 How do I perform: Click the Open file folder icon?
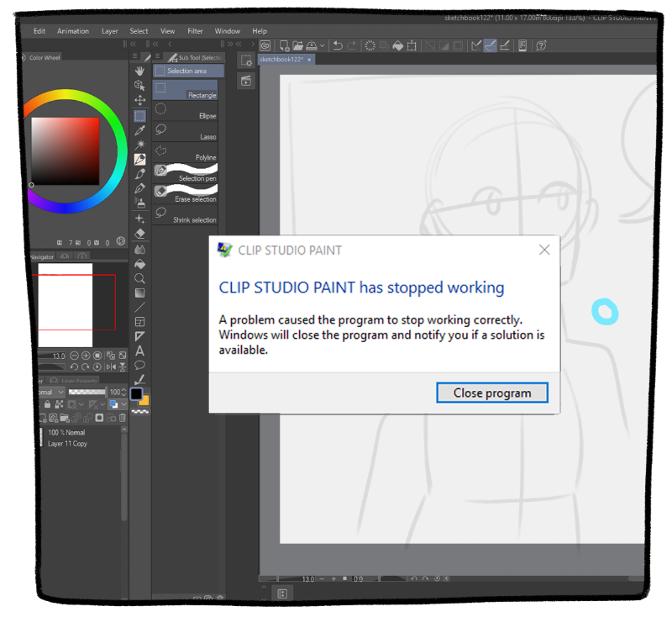coord(298,45)
